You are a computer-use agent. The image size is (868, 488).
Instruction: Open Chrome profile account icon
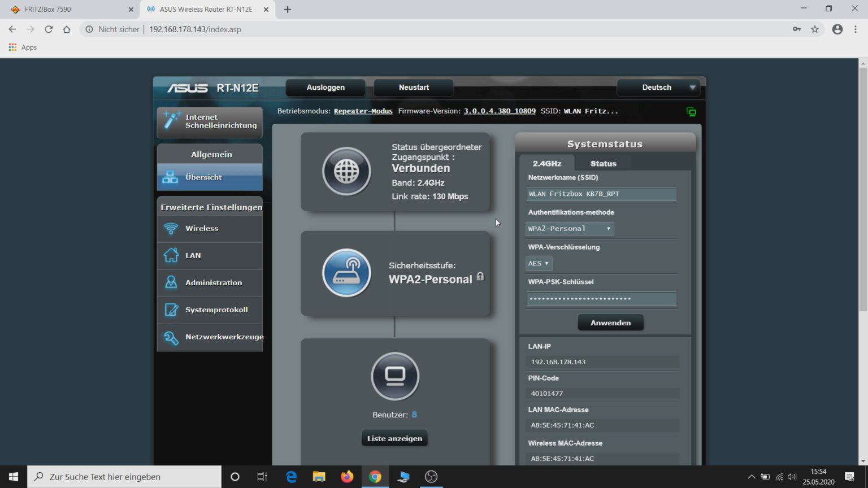pyautogui.click(x=837, y=29)
